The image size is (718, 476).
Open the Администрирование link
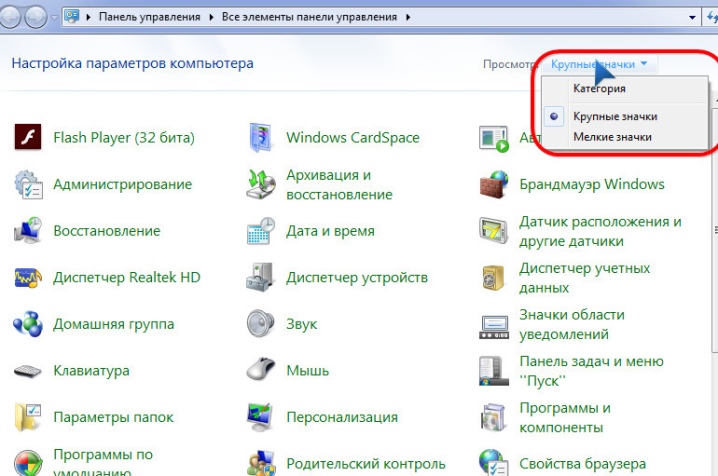[x=122, y=184]
